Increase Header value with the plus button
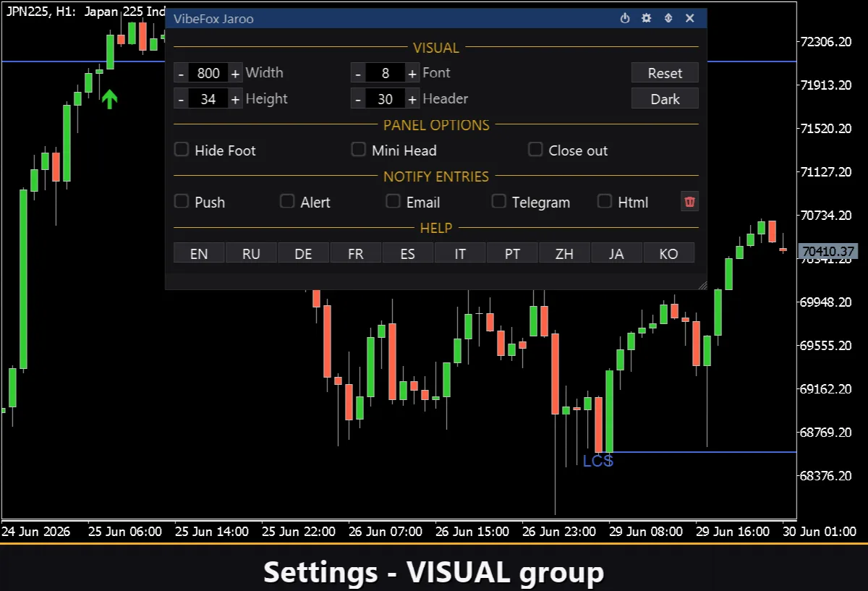Image resolution: width=868 pixels, height=591 pixels. click(x=412, y=99)
